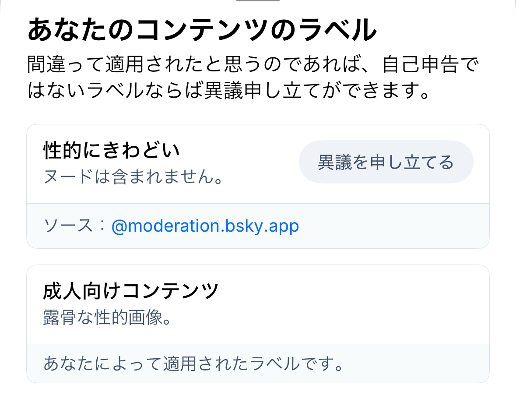This screenshot has height=420, width=516.
Task: Click the gap between the two label cards
Action: pyautogui.click(x=258, y=257)
